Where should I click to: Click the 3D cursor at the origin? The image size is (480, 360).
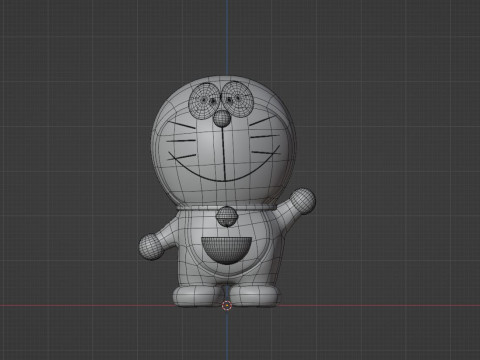(227, 305)
